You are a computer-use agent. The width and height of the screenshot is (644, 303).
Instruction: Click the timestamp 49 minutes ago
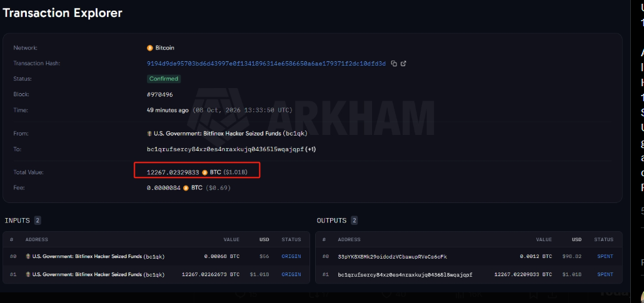[x=168, y=110]
